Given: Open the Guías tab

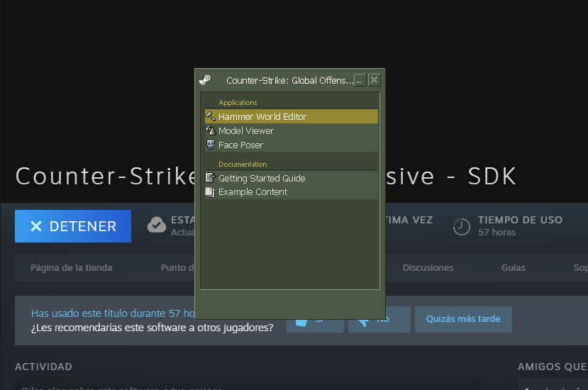Looking at the screenshot, I should pos(513,268).
